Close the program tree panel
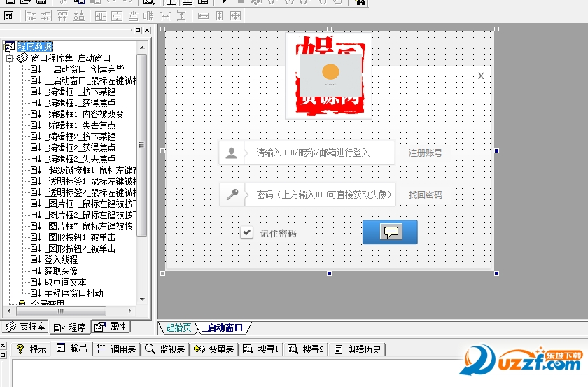588x387 pixels. (147, 30)
